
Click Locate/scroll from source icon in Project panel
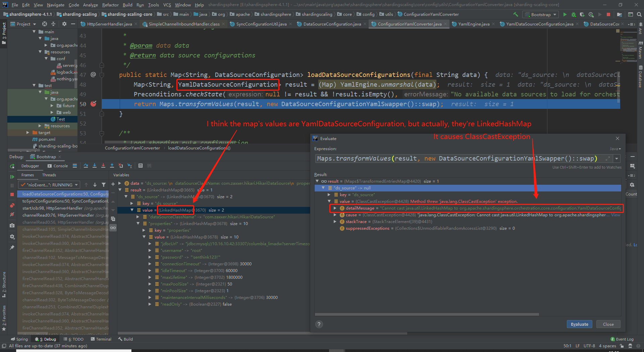coord(45,24)
